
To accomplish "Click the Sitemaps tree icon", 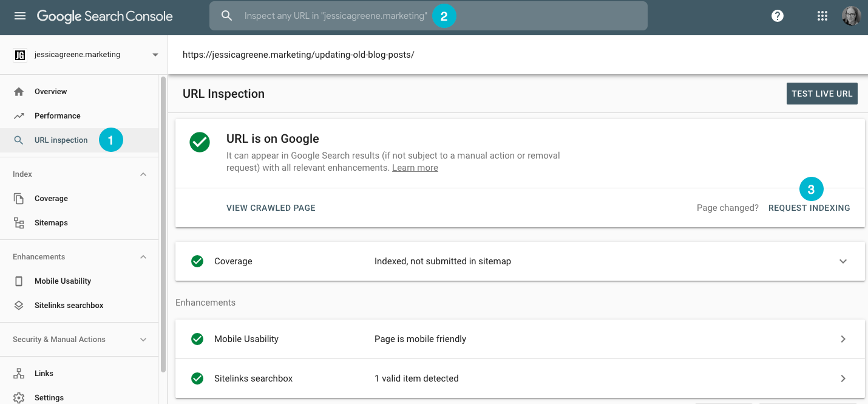I will [19, 223].
